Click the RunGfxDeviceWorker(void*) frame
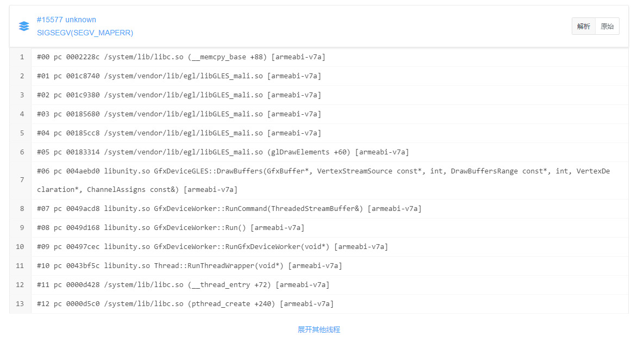This screenshot has width=644, height=342. tap(212, 247)
